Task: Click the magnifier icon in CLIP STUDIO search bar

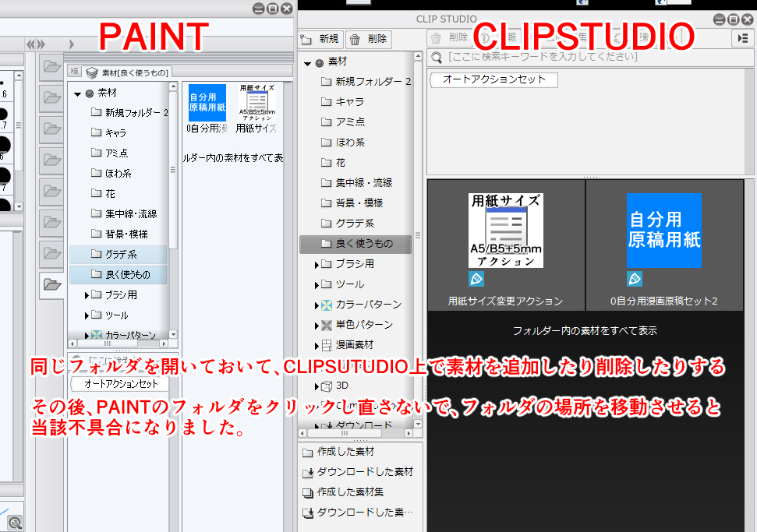Action: pyautogui.click(x=437, y=58)
